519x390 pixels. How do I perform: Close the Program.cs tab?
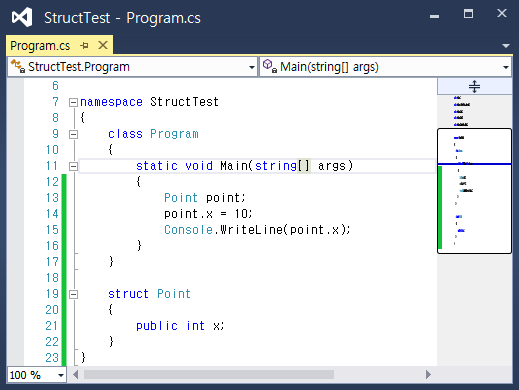point(103,45)
